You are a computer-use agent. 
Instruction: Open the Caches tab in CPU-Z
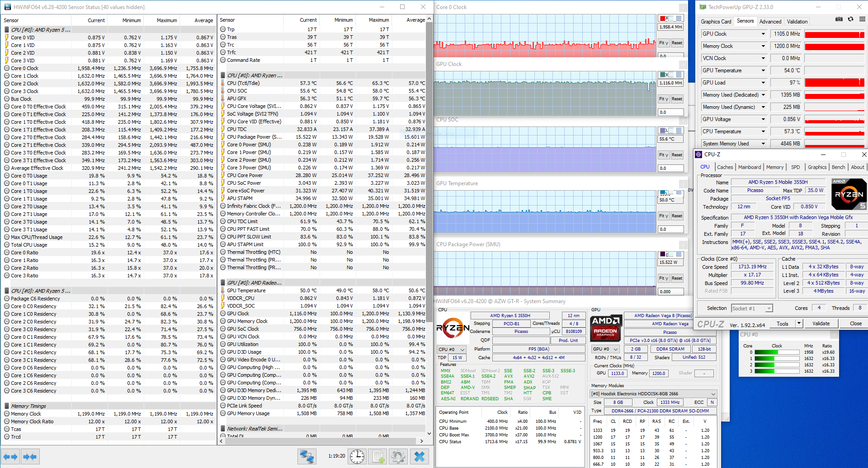coord(725,167)
